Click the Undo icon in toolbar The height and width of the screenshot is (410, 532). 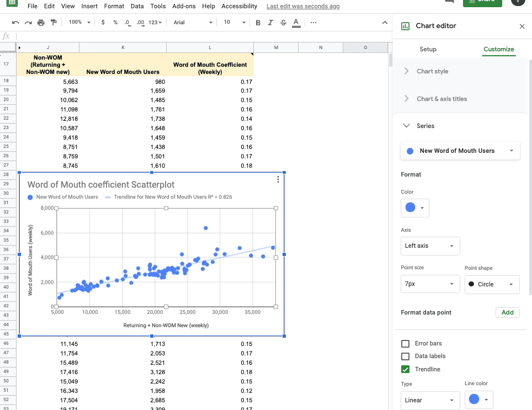[x=15, y=23]
